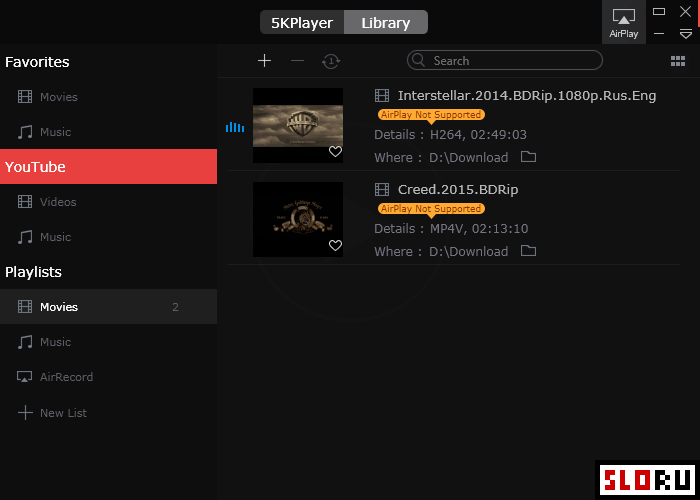Open YouTube Music list
700x500 pixels.
pos(108,237)
